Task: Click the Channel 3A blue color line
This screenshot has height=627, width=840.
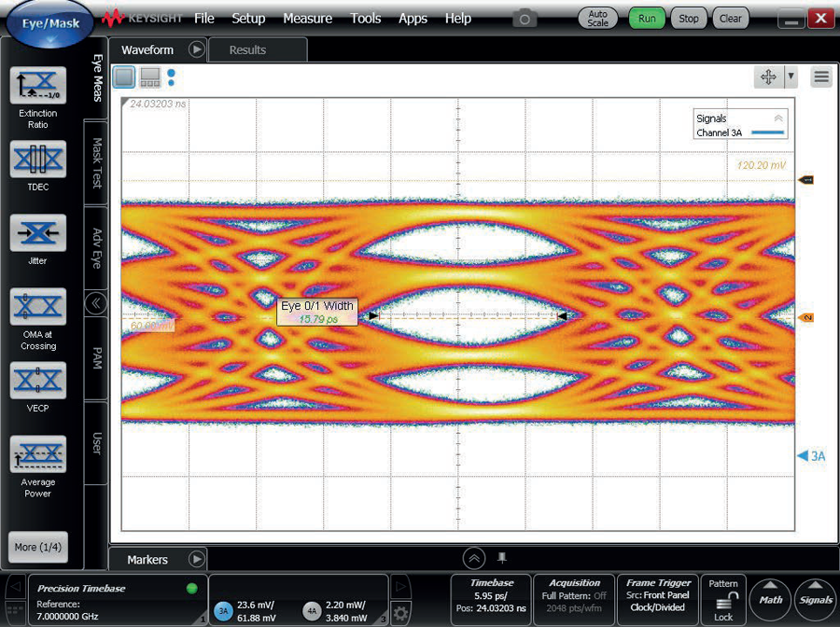Action: pyautogui.click(x=765, y=133)
